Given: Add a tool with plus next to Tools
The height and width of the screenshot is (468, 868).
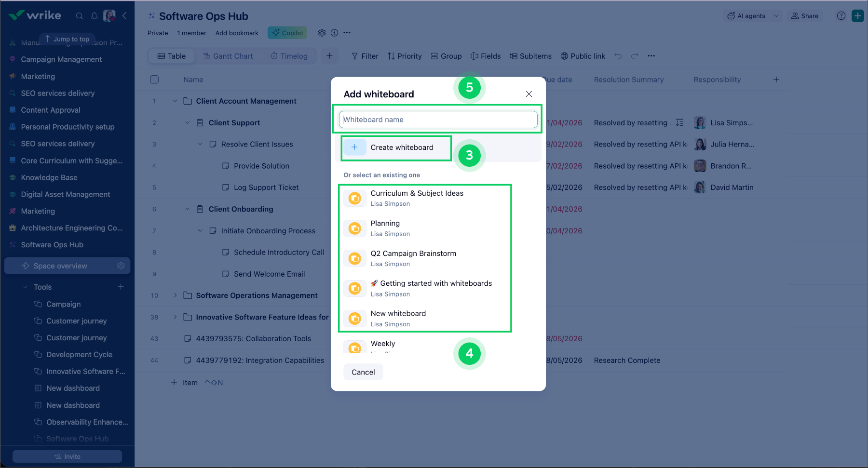Looking at the screenshot, I should point(121,287).
